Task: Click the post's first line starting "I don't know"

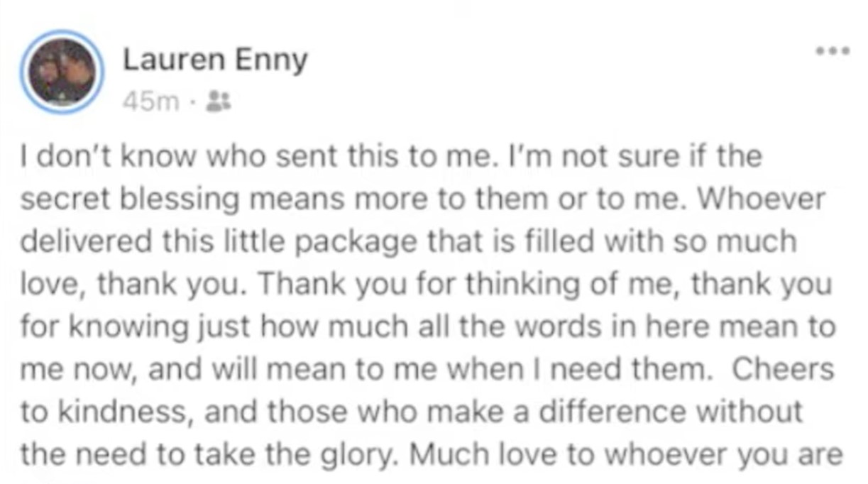Action: (391, 156)
